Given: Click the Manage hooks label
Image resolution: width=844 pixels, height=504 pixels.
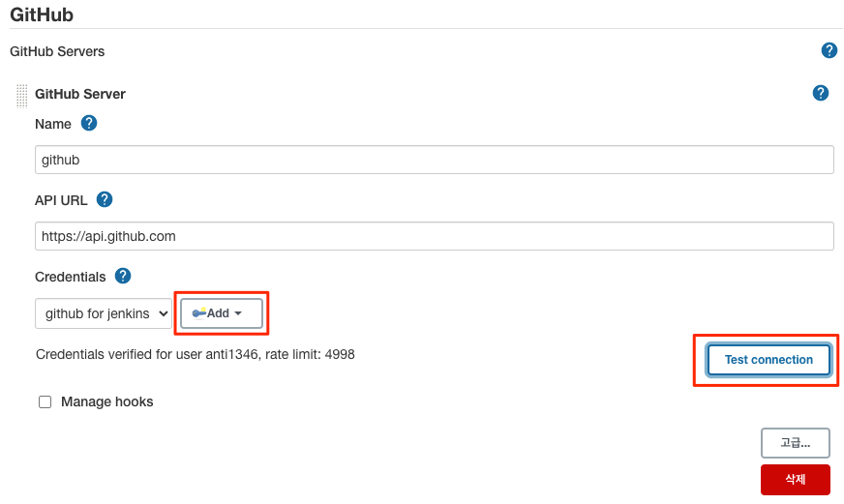Looking at the screenshot, I should tap(107, 401).
